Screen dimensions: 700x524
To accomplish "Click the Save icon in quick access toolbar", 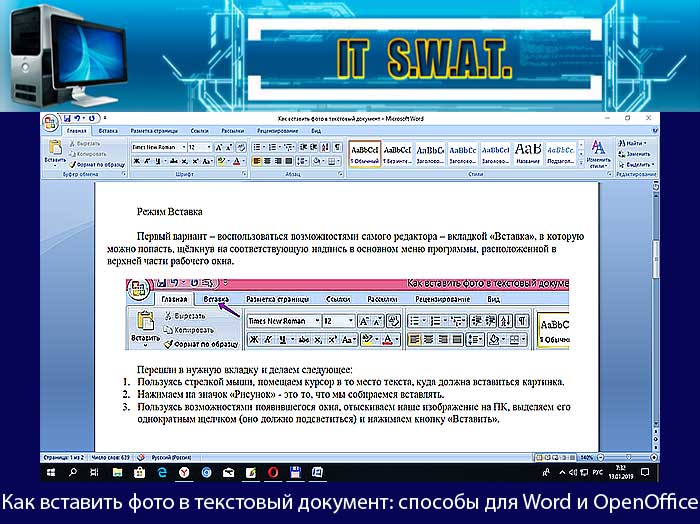I will pos(67,119).
